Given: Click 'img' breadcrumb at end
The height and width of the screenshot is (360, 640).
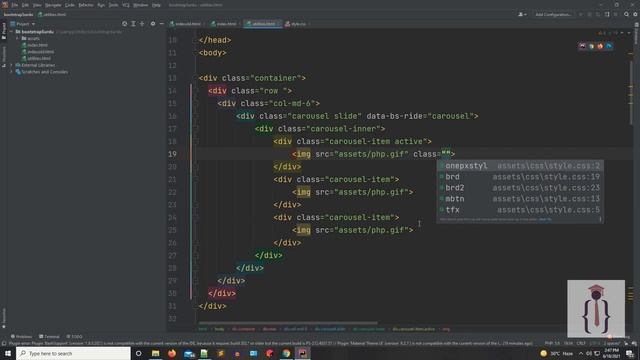Looking at the screenshot, I should 446,329.
